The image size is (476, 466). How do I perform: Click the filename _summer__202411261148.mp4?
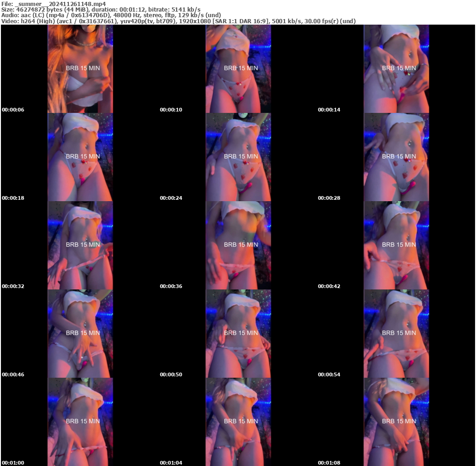pos(53,4)
